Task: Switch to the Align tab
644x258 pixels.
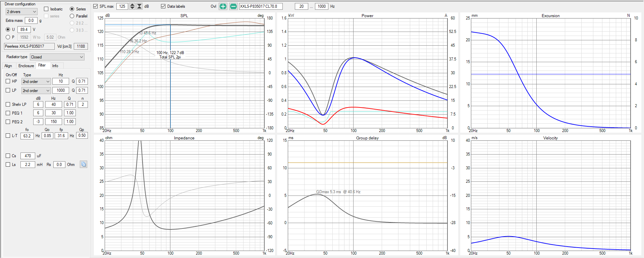Action: point(8,66)
